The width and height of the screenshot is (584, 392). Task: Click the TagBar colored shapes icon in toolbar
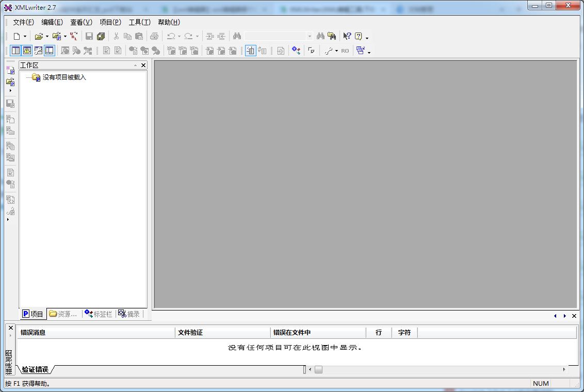(x=296, y=50)
